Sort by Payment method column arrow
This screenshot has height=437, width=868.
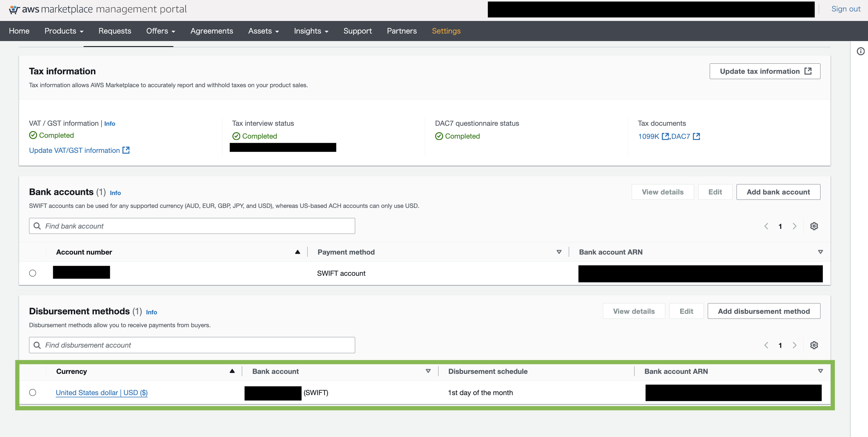pyautogui.click(x=559, y=252)
